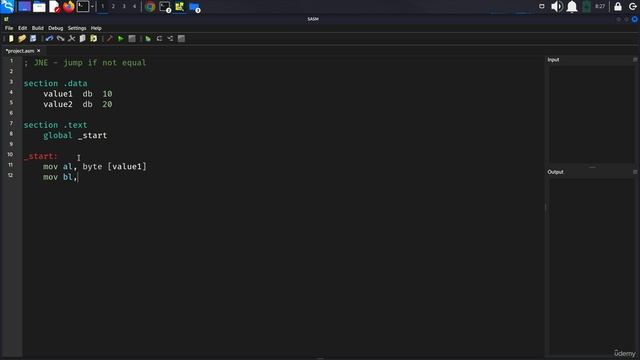Open notifications bell in the panel

(x=572, y=7)
